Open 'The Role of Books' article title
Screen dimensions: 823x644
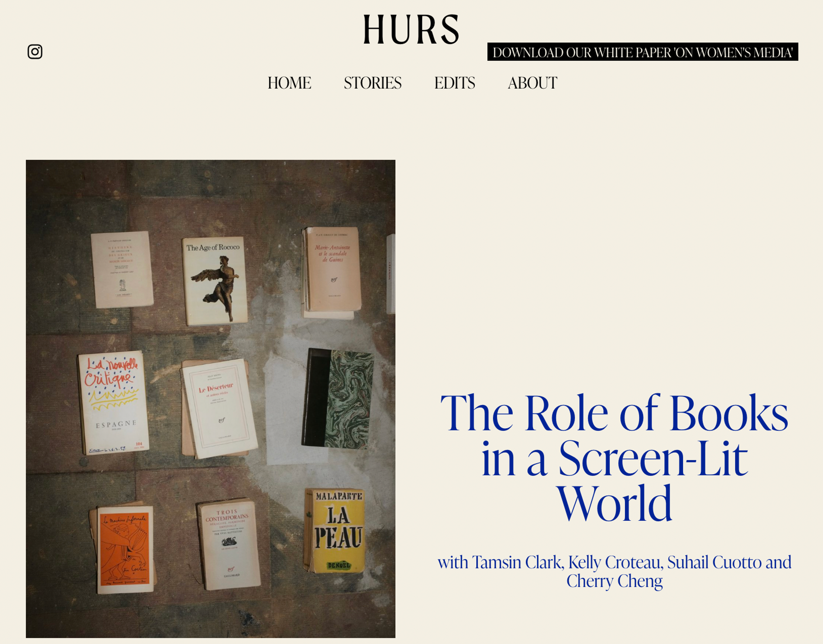pos(614,457)
